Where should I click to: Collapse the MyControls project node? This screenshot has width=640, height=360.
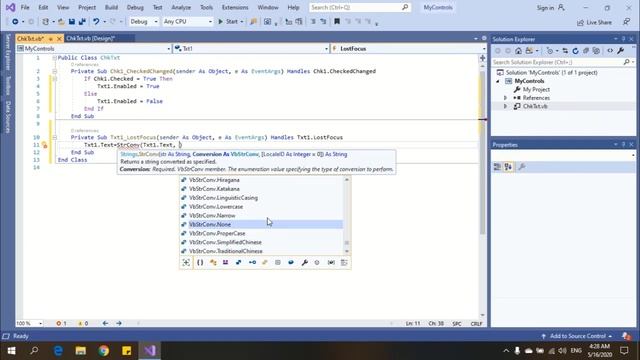point(498,81)
